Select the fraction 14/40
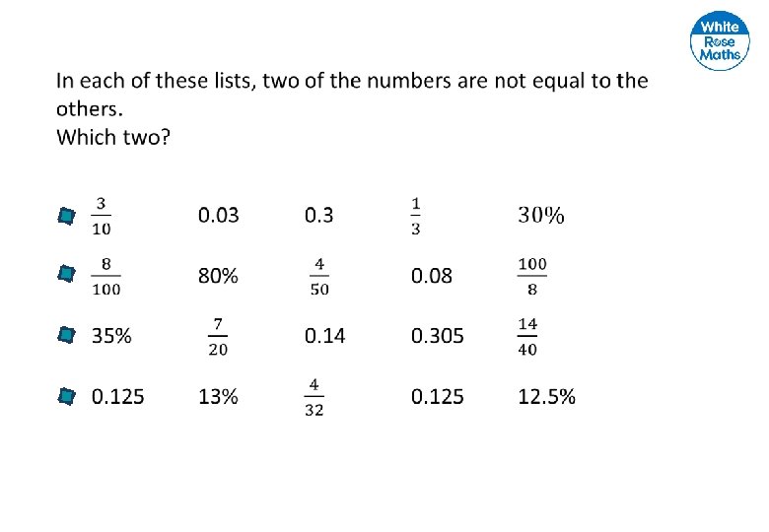Screen dimensions: 769x532 527,337
